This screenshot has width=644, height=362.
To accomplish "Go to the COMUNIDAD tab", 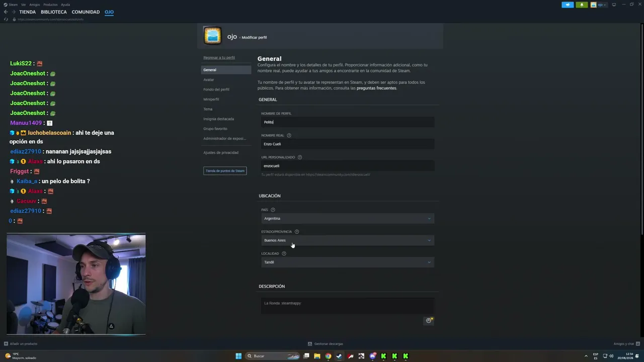I will point(86,12).
